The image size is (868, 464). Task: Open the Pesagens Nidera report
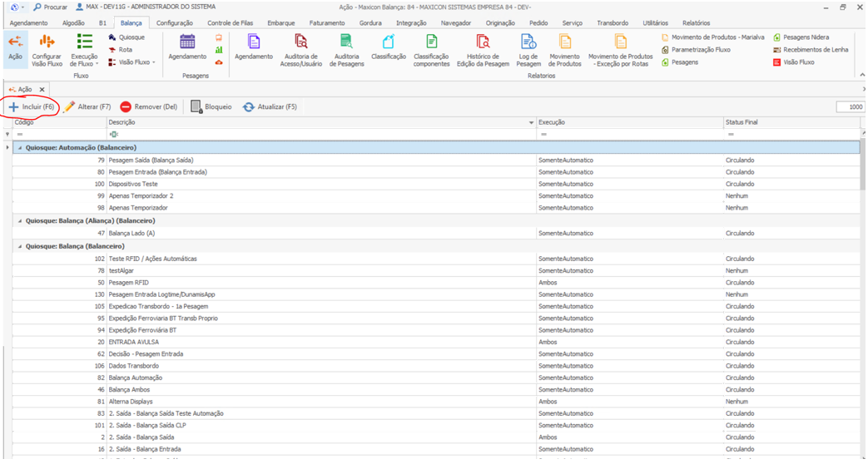pos(801,37)
